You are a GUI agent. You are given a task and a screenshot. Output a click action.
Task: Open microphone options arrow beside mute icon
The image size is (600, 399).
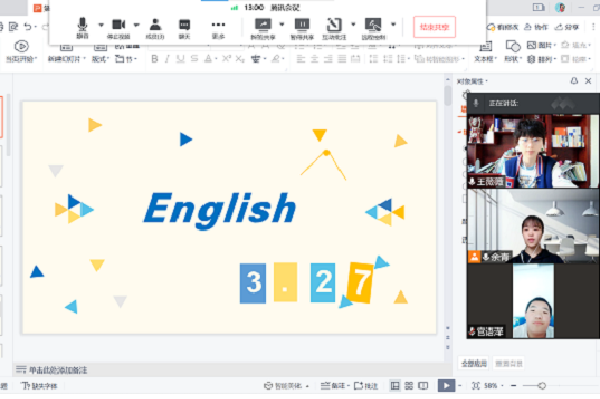click(x=101, y=25)
